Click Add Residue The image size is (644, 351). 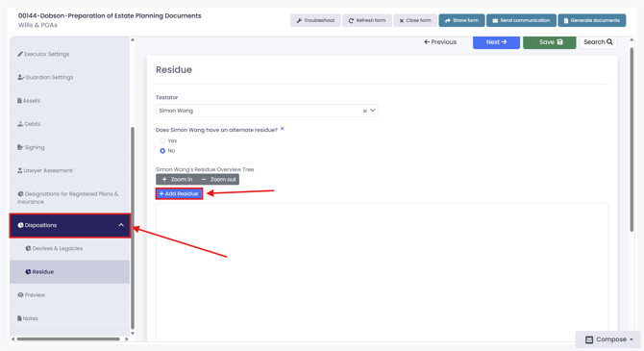coord(179,193)
